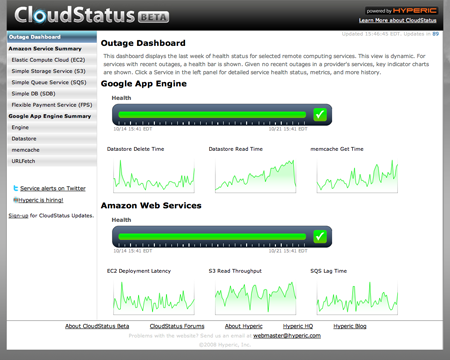Click Amazon Web Services health checkmark

pyautogui.click(x=320, y=236)
